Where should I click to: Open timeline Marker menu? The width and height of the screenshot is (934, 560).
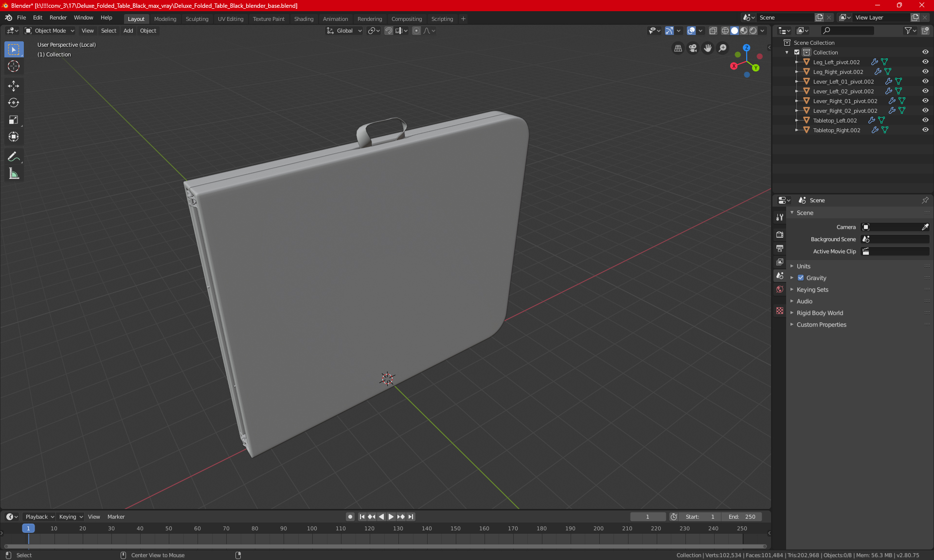click(x=116, y=517)
